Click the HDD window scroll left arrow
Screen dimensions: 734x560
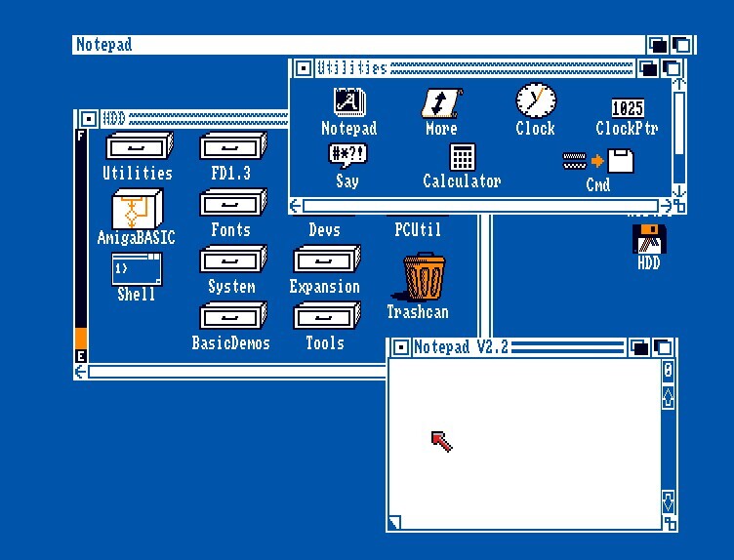pos(80,372)
